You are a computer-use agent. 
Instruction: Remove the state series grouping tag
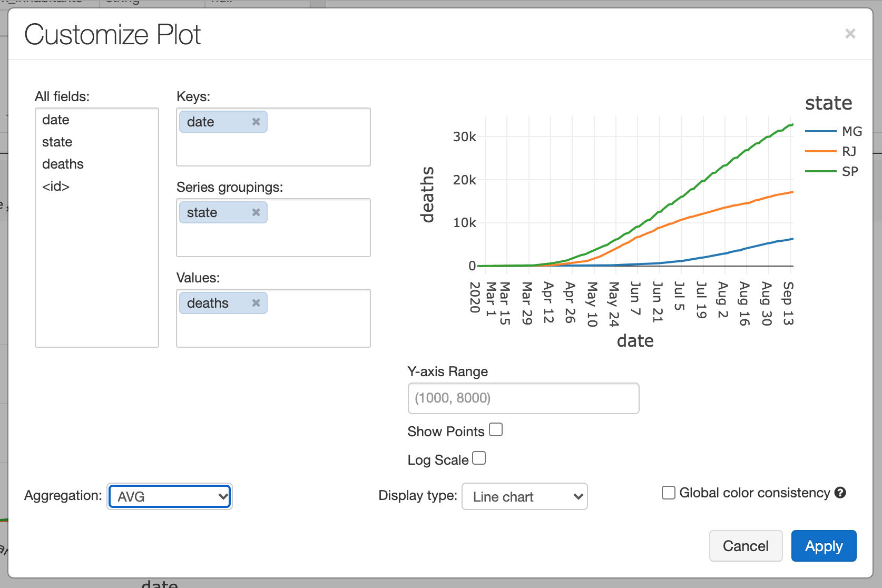[x=256, y=212]
